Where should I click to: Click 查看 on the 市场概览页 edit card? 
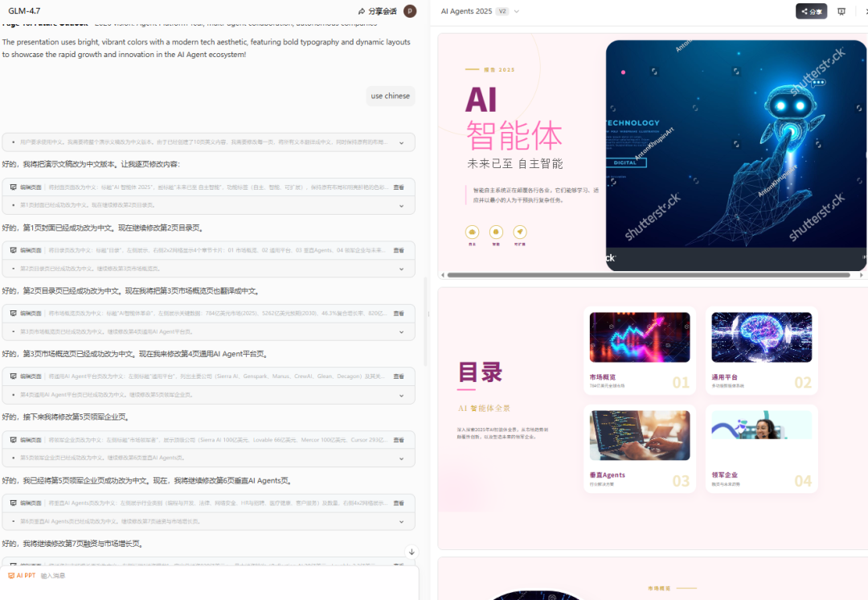pos(399,314)
